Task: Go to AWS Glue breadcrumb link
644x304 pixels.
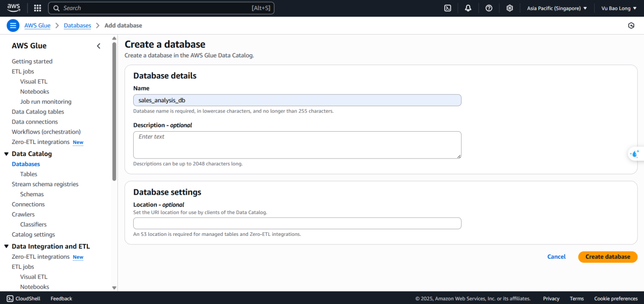Action: [37, 25]
